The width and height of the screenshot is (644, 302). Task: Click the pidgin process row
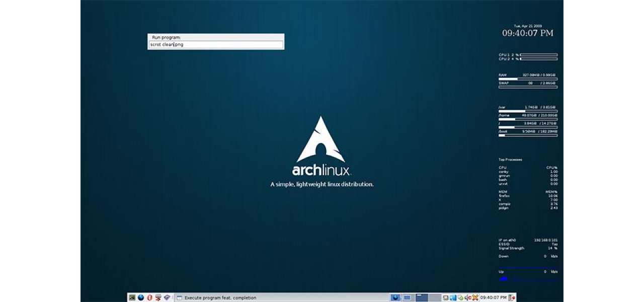528,208
